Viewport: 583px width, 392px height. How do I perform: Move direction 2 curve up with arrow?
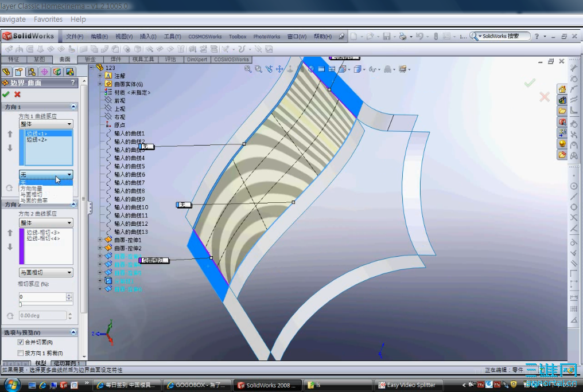(x=10, y=233)
